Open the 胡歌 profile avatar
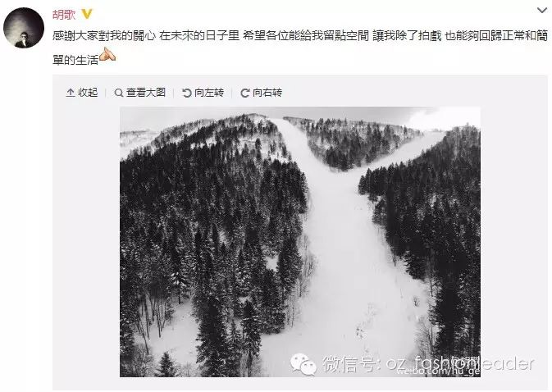The height and width of the screenshot is (392, 552). point(24,28)
